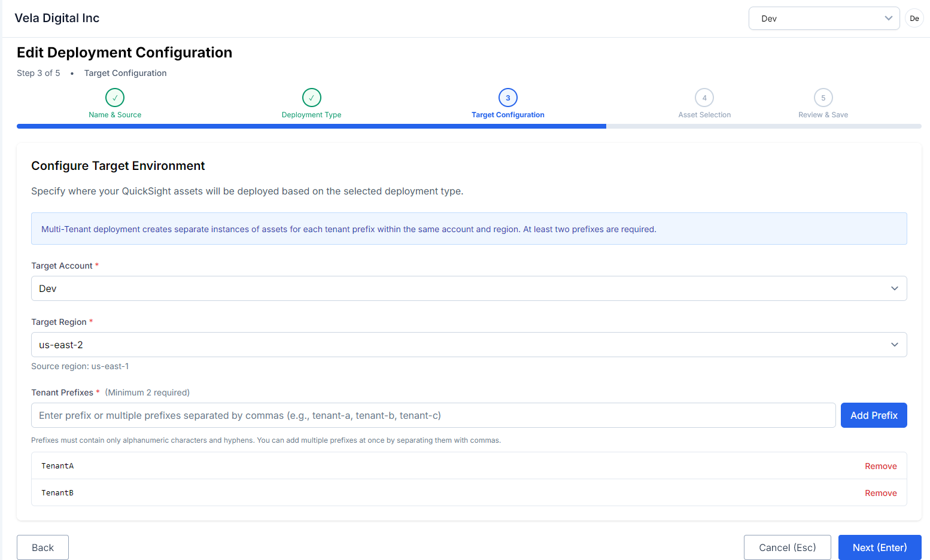
Task: Click the Back button
Action: [42, 547]
